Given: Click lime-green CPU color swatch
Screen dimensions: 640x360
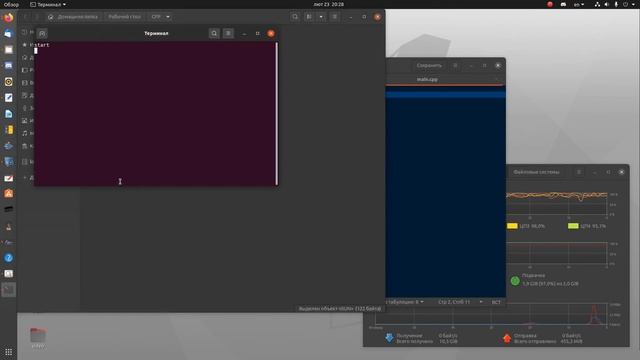Looking at the screenshot, I should pyautogui.click(x=573, y=226).
